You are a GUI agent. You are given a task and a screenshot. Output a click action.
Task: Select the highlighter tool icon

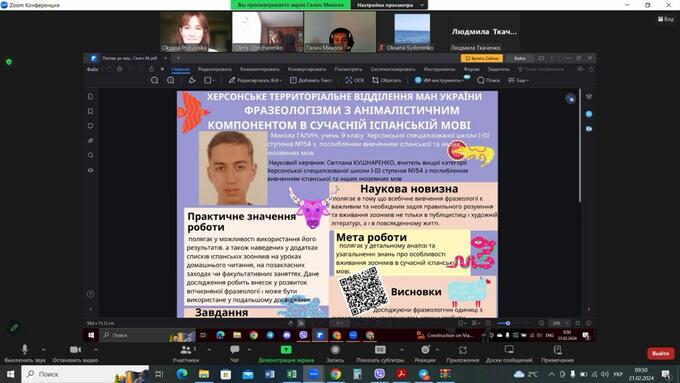click(x=192, y=80)
